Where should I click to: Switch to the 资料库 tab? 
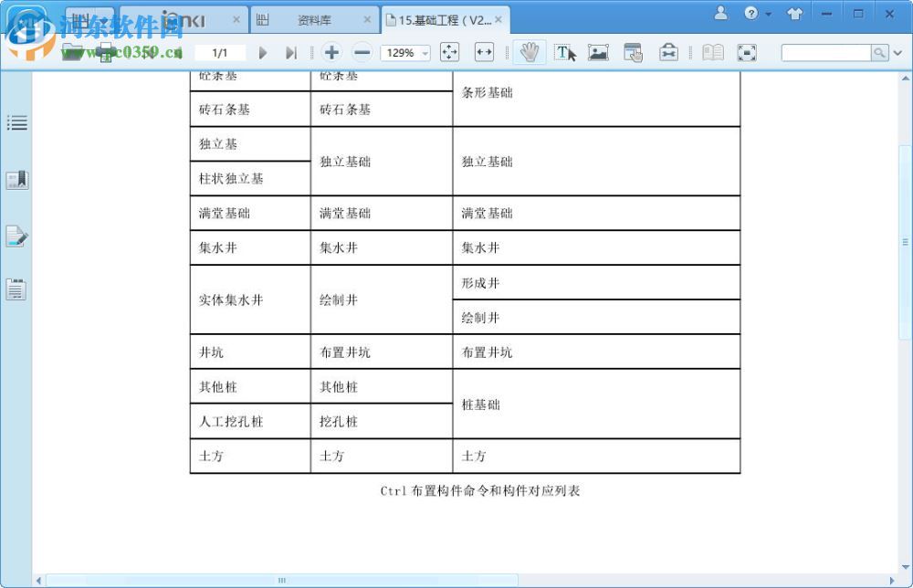click(x=317, y=18)
